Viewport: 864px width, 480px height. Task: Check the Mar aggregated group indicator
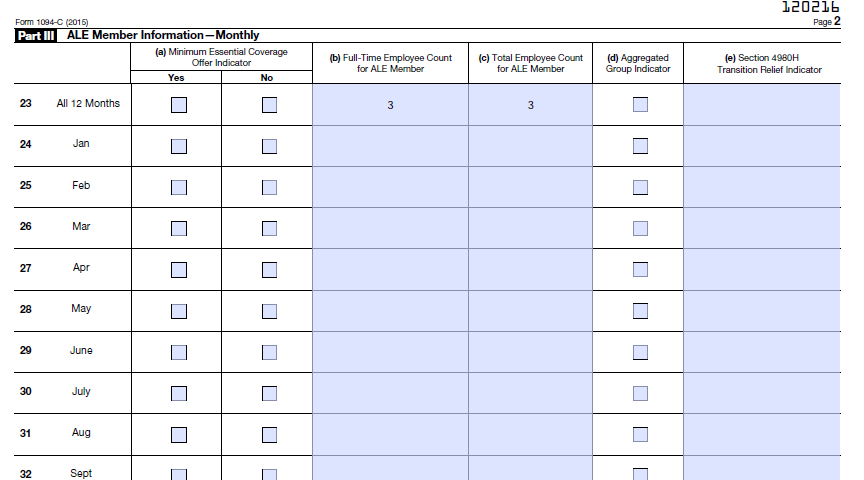(x=640, y=228)
